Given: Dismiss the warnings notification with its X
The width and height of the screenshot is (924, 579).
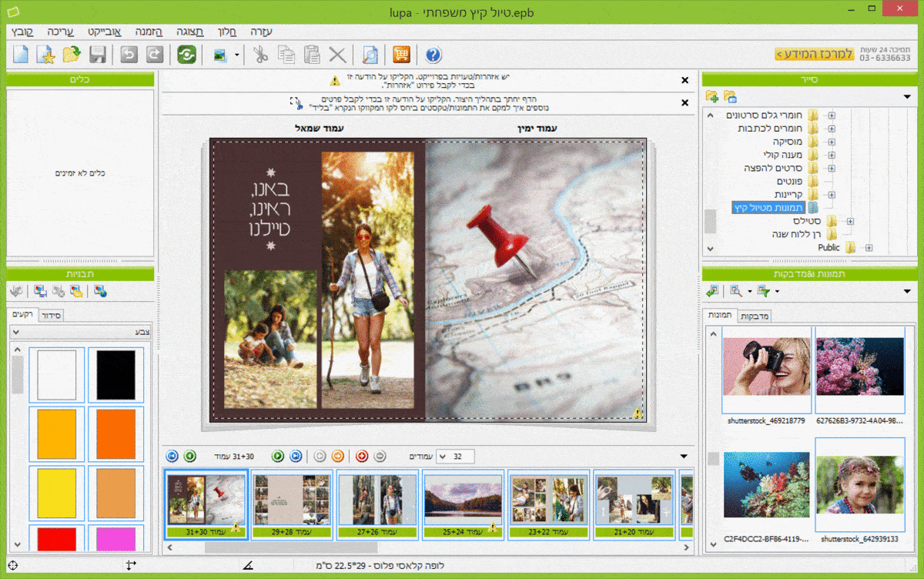Looking at the screenshot, I should [685, 80].
